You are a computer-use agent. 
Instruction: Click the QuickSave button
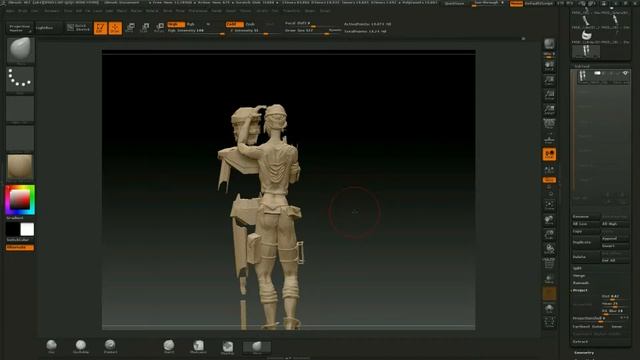[x=454, y=3]
